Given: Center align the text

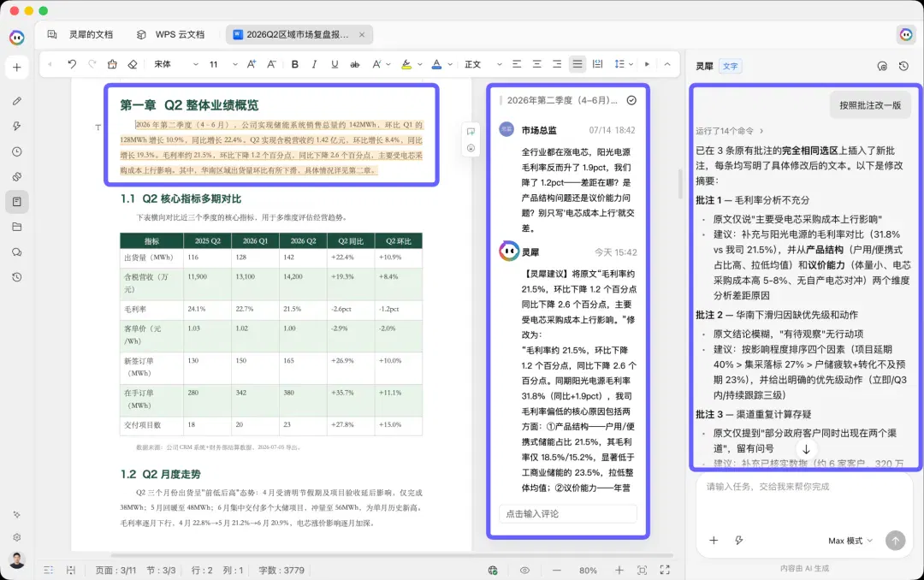Looking at the screenshot, I should click(x=536, y=64).
